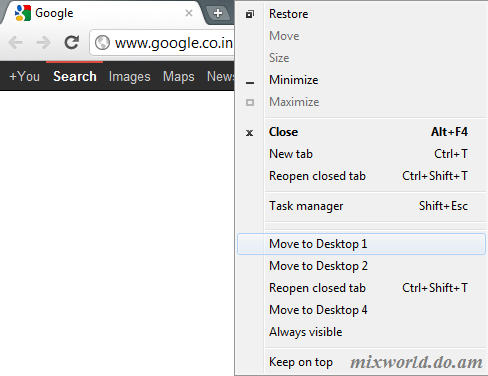Open the Images link
This screenshot has width=488, height=376.
[x=129, y=77]
